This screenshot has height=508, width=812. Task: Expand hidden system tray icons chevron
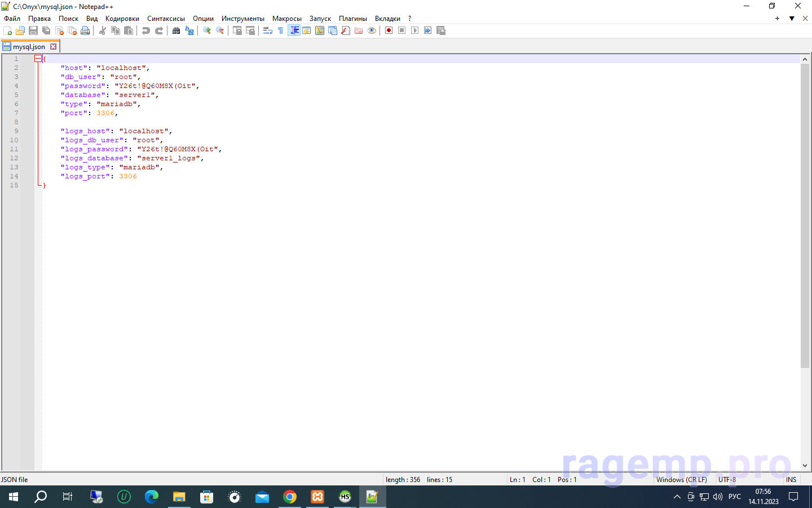point(677,497)
